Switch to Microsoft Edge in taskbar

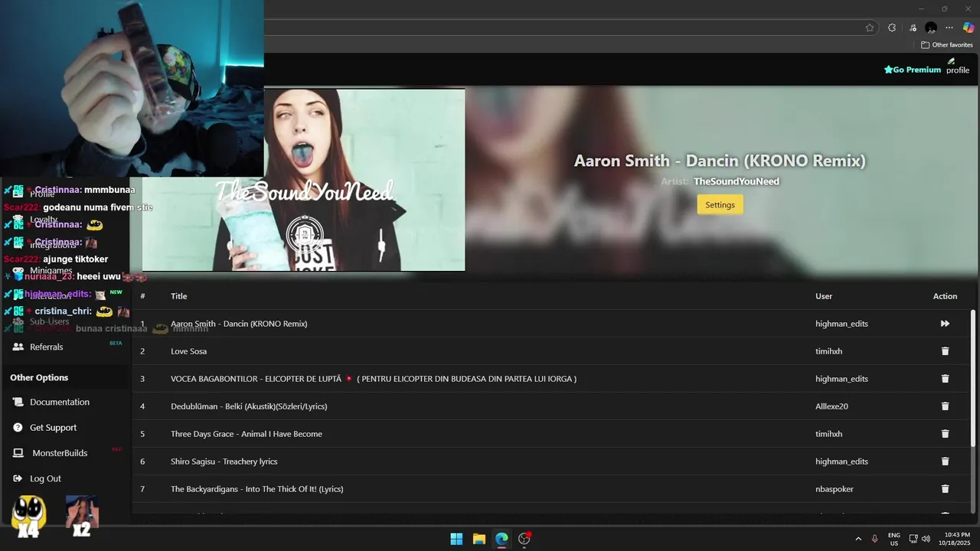(501, 539)
